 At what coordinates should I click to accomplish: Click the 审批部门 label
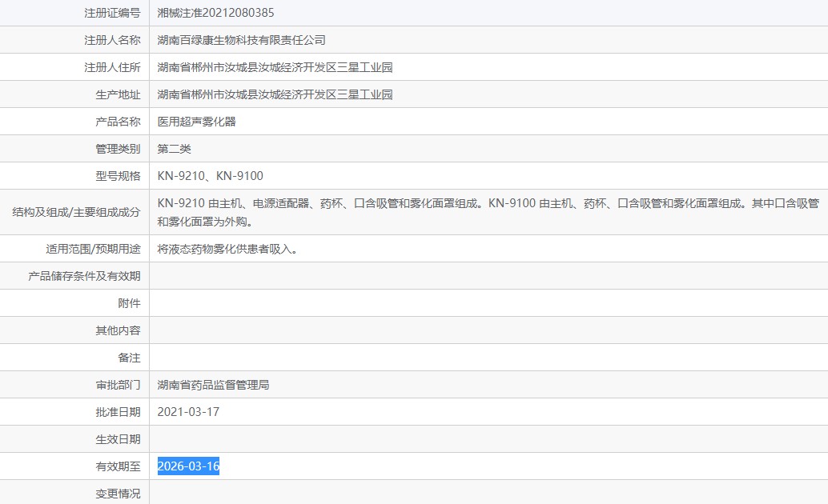tap(118, 385)
